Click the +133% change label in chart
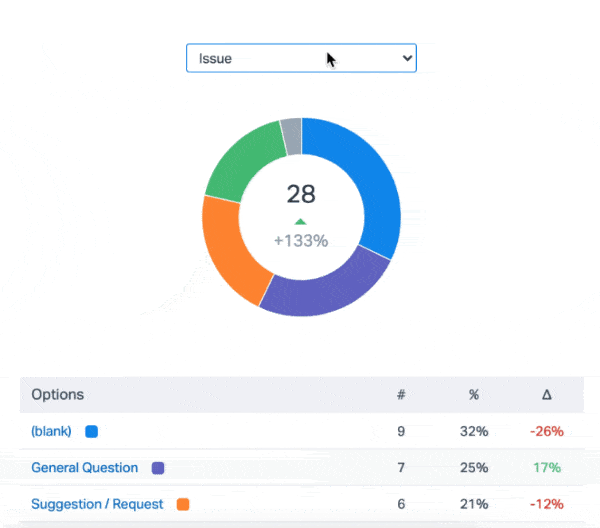This screenshot has width=600, height=528. [301, 241]
